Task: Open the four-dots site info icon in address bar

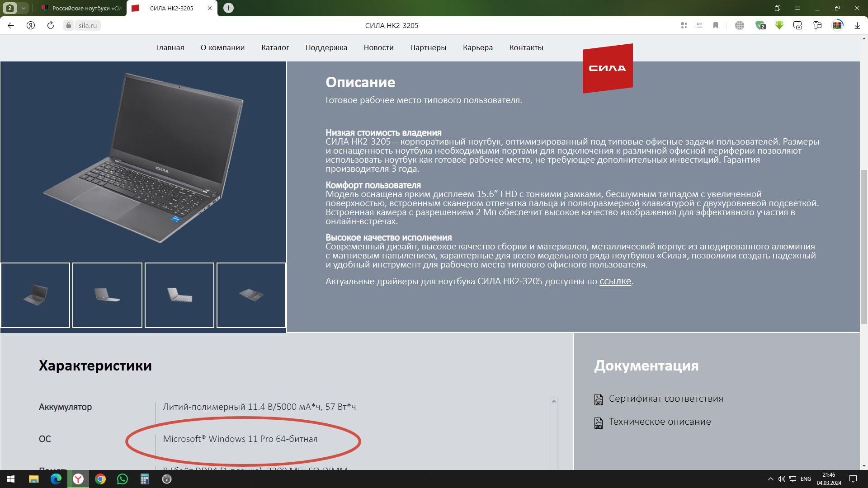Action: tap(684, 25)
